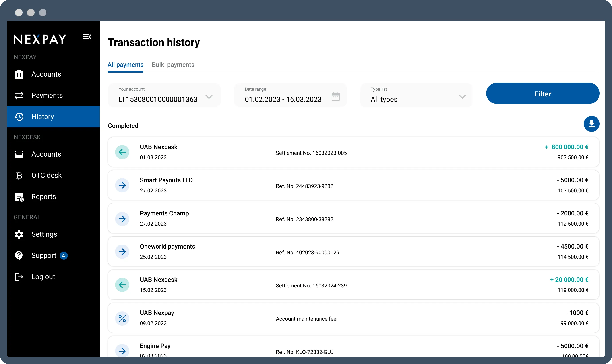Click outgoing arrow icon for Payments Champ
Screen dimensions: 612x364
[122, 218]
